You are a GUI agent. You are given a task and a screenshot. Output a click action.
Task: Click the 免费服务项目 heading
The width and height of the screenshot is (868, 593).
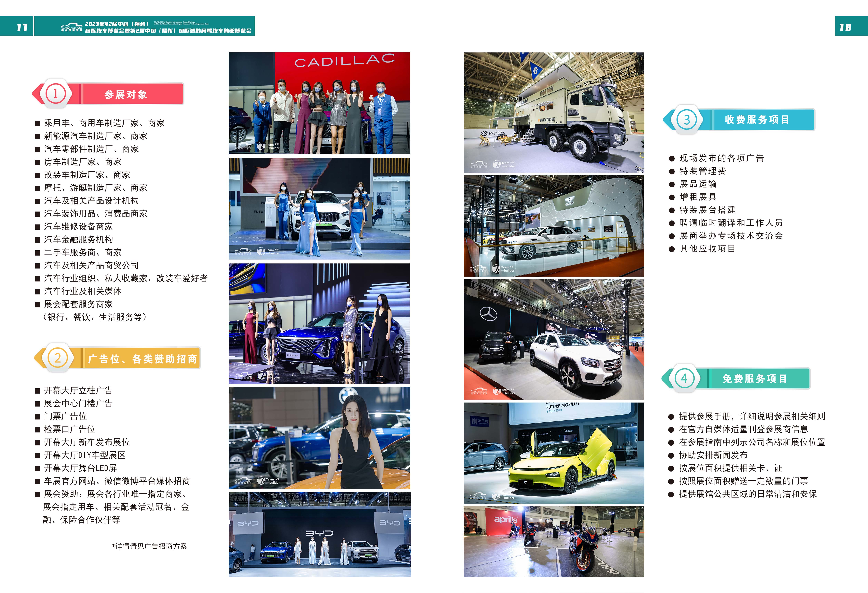click(x=754, y=379)
